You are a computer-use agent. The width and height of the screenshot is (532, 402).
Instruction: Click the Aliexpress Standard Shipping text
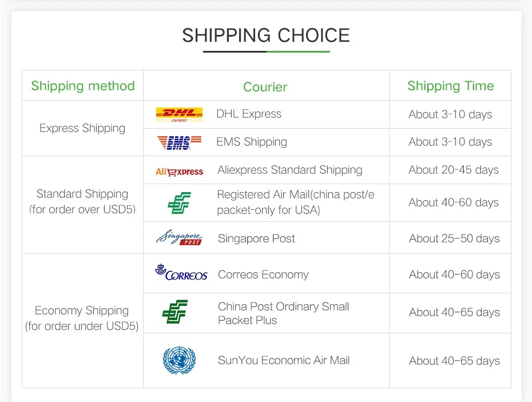(290, 170)
